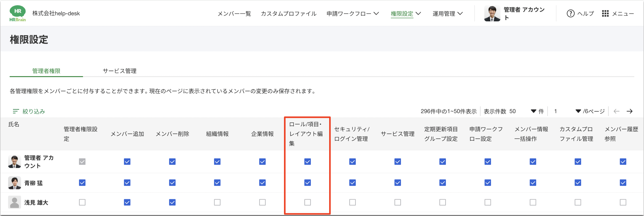Uncheck 申請ワークフロー設定 for 管理者 アカウント
This screenshot has height=216, width=644.
tap(487, 162)
